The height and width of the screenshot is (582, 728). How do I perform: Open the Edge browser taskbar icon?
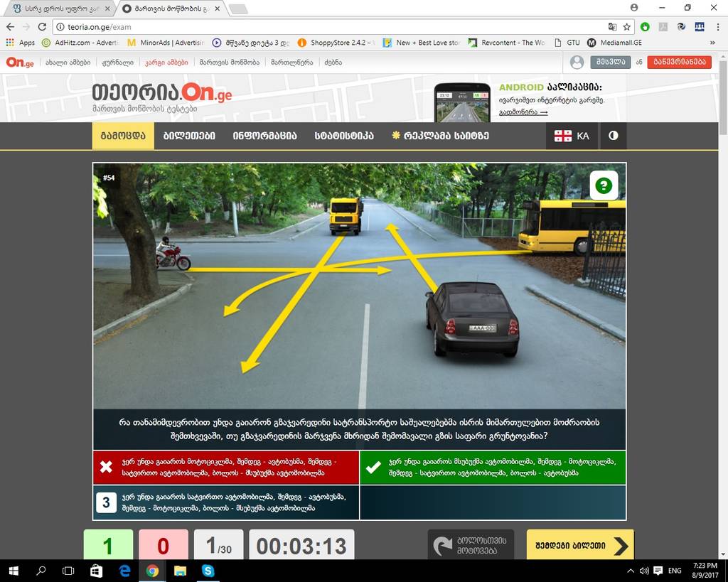point(124,571)
